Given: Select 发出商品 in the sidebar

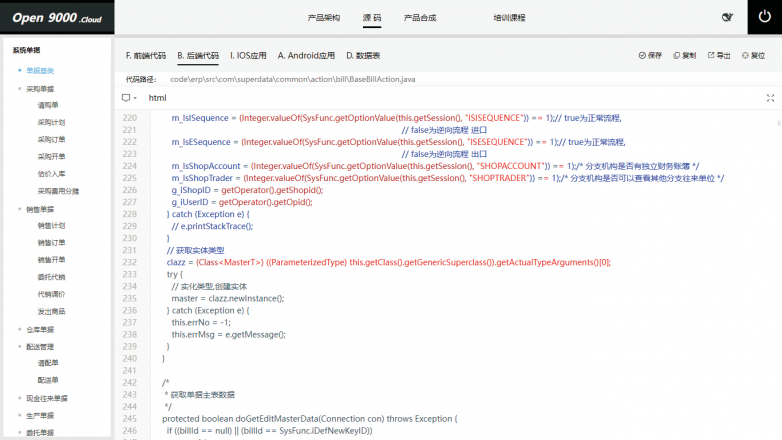Looking at the screenshot, I should 52,311.
